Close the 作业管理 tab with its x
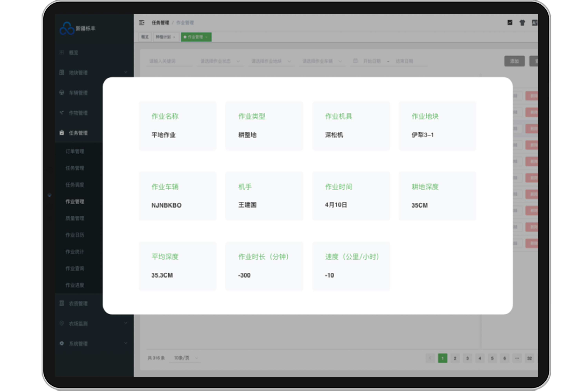Viewport: 588px width, 392px height. [207, 37]
